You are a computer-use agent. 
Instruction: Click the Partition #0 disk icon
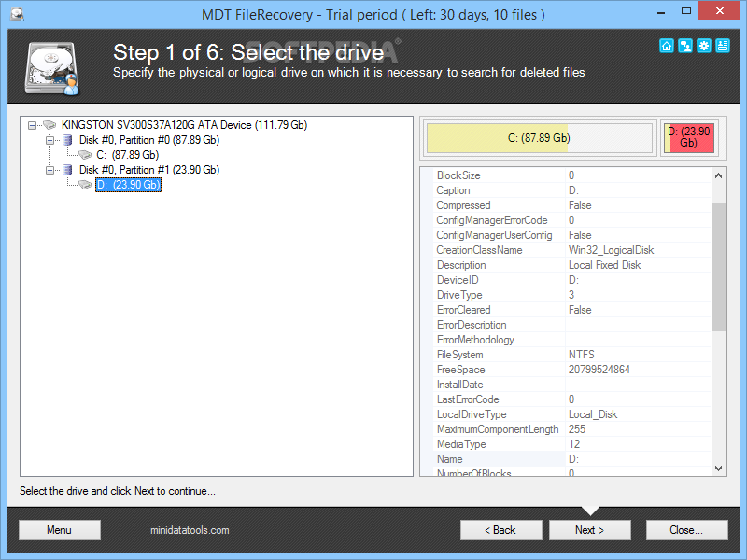click(67, 140)
